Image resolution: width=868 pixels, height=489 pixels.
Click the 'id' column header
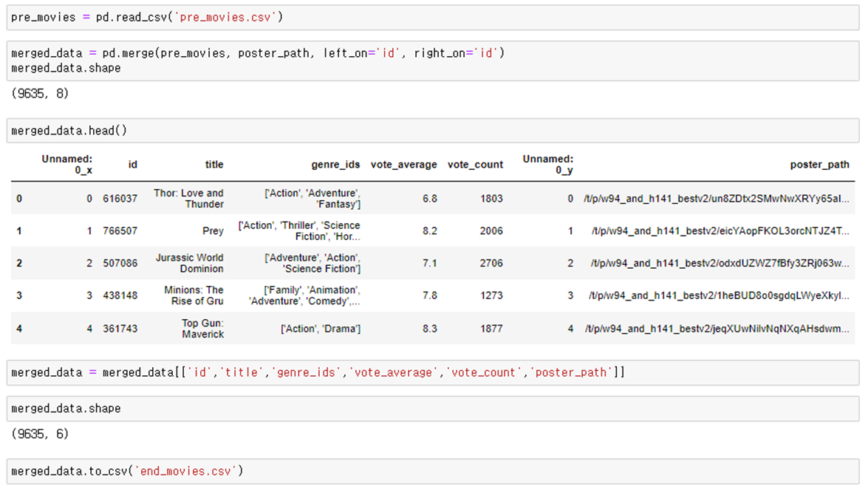point(132,165)
